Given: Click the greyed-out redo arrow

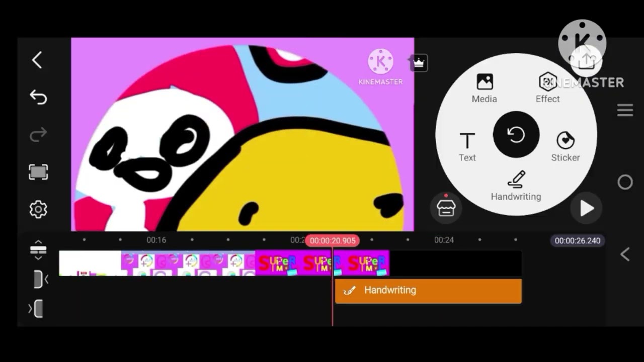Looking at the screenshot, I should 38,134.
